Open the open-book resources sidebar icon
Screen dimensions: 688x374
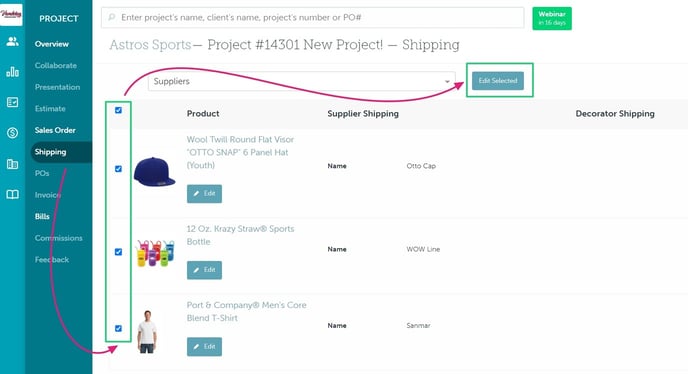tap(12, 194)
